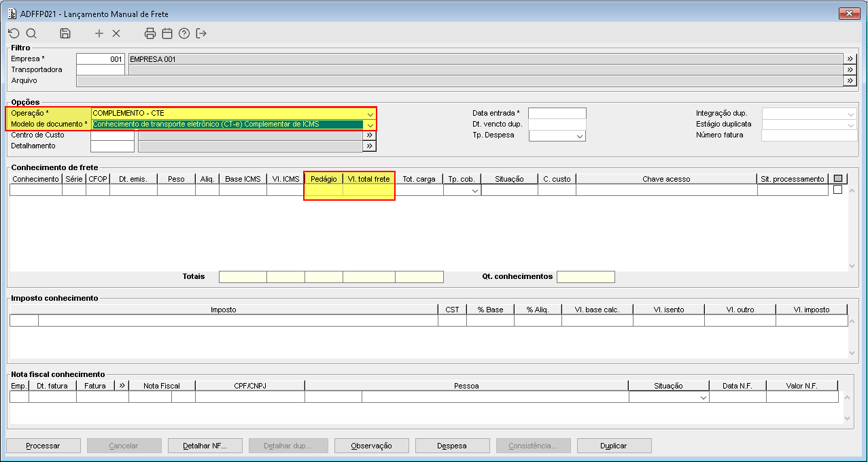Click the Dt. emis. column header
The image size is (868, 462).
click(133, 179)
